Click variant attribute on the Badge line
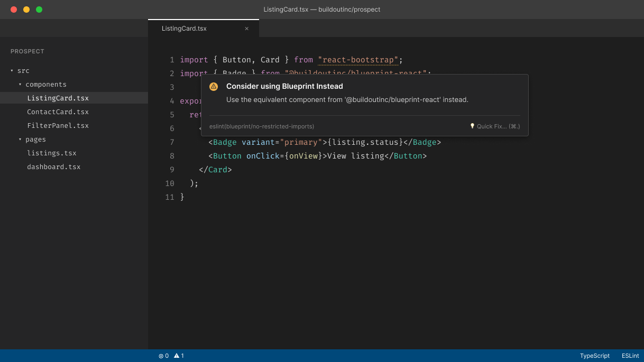Viewport: 644px width, 362px height. [258, 142]
